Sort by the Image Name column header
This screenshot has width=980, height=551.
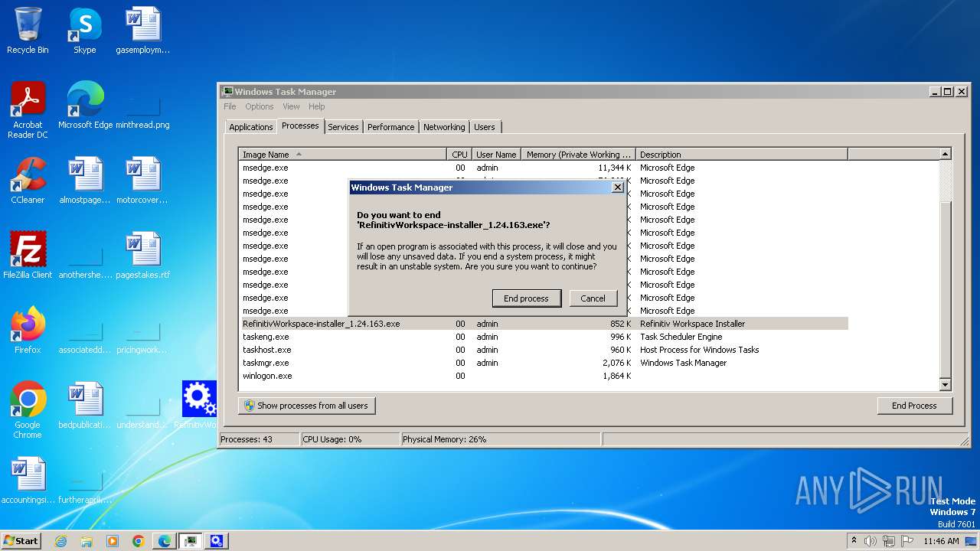click(x=342, y=155)
